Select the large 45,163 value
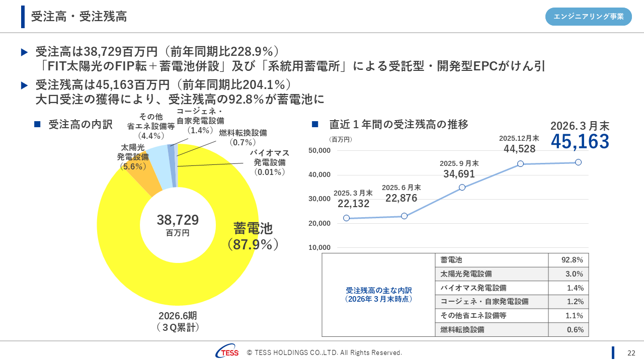644x362 pixels. coord(580,142)
